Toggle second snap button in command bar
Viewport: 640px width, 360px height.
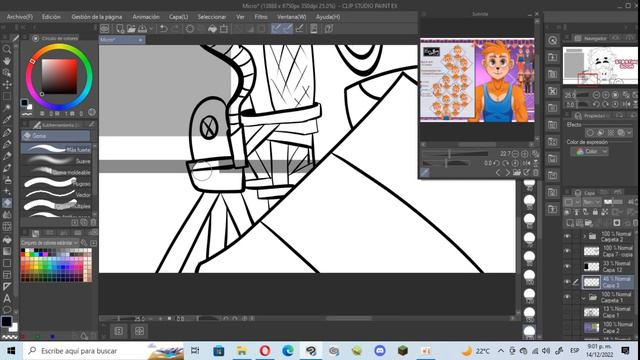287,29
